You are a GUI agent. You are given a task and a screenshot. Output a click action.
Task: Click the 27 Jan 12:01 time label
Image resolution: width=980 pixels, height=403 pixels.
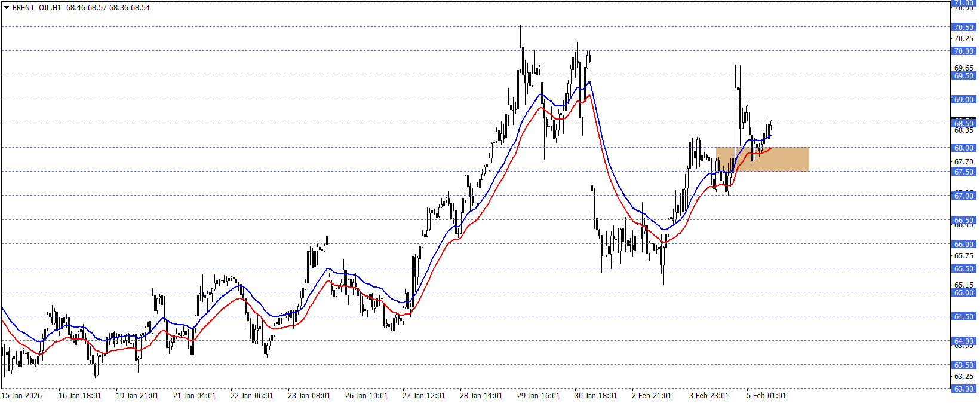(x=424, y=396)
